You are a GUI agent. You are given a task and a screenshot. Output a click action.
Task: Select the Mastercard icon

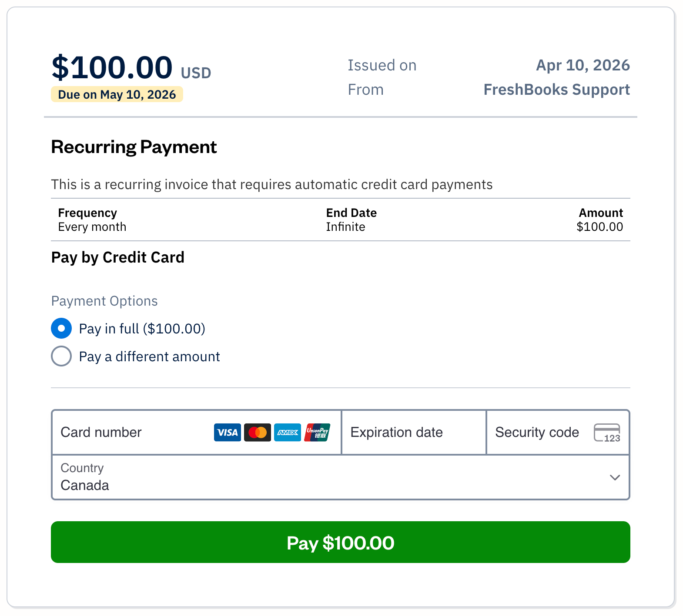(257, 432)
